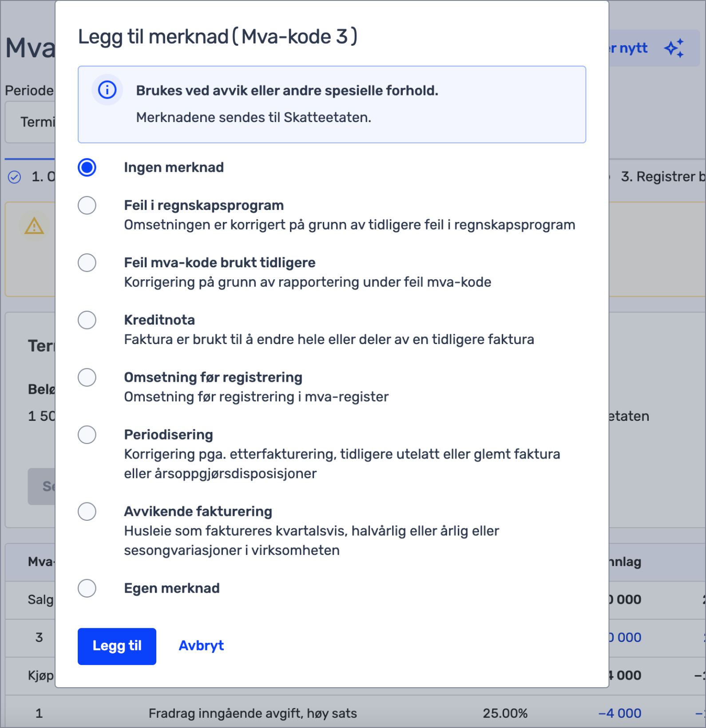Viewport: 706px width, 728px height.
Task: Click the blue 'Legg til' button
Action: click(x=117, y=646)
